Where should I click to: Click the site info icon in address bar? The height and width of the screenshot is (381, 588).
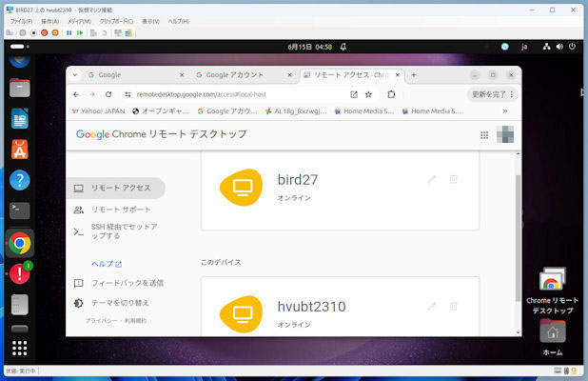click(x=127, y=94)
